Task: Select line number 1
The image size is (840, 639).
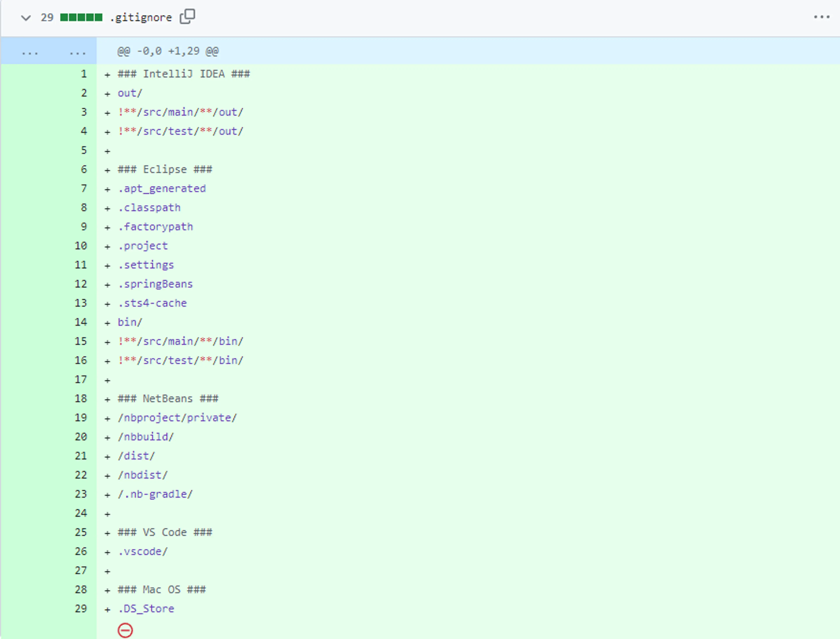Action: pos(84,74)
